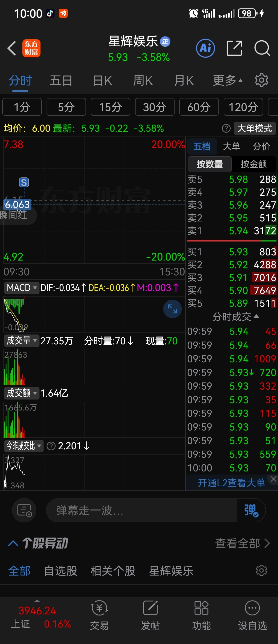The height and width of the screenshot is (644, 278).
Task: Tap the enterprise badge beside 星辉娱乐
Action: tap(165, 41)
